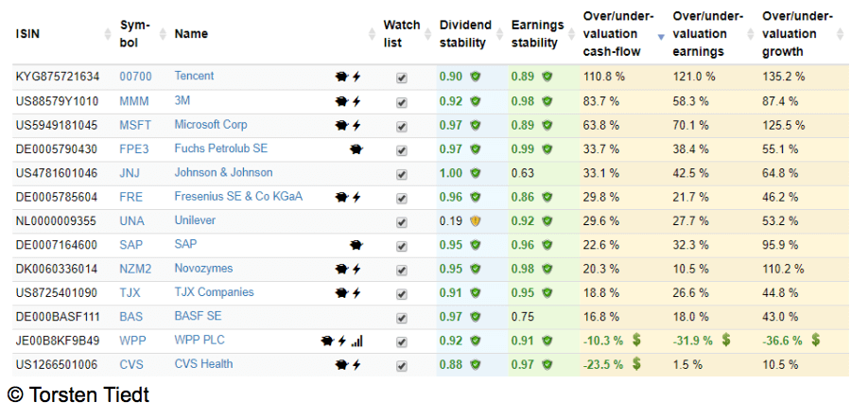Sort by over/under-valuation growth arrows
Viewport: 868px width, 420px height.
(840, 34)
